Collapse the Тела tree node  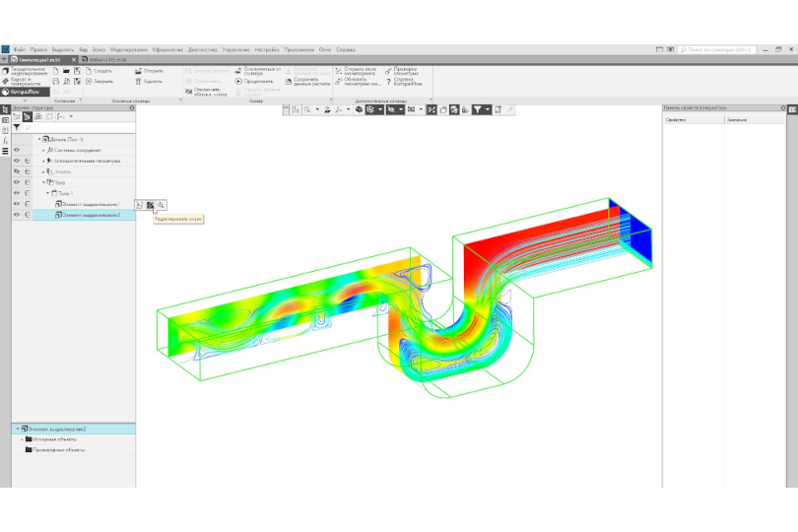point(42,182)
